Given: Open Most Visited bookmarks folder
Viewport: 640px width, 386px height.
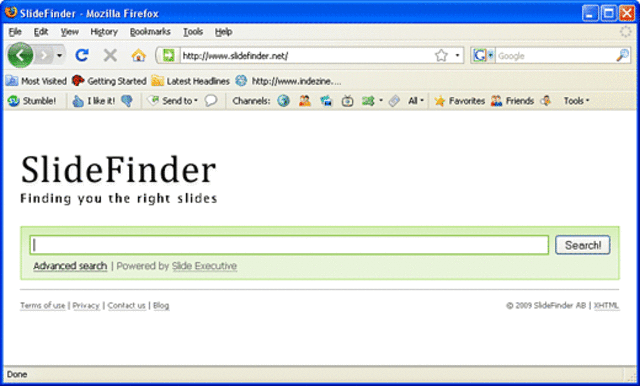Looking at the screenshot, I should coord(36,81).
